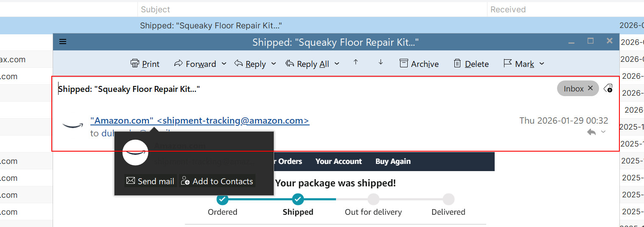Go to next message arrow
This screenshot has height=227, width=644.
point(381,62)
